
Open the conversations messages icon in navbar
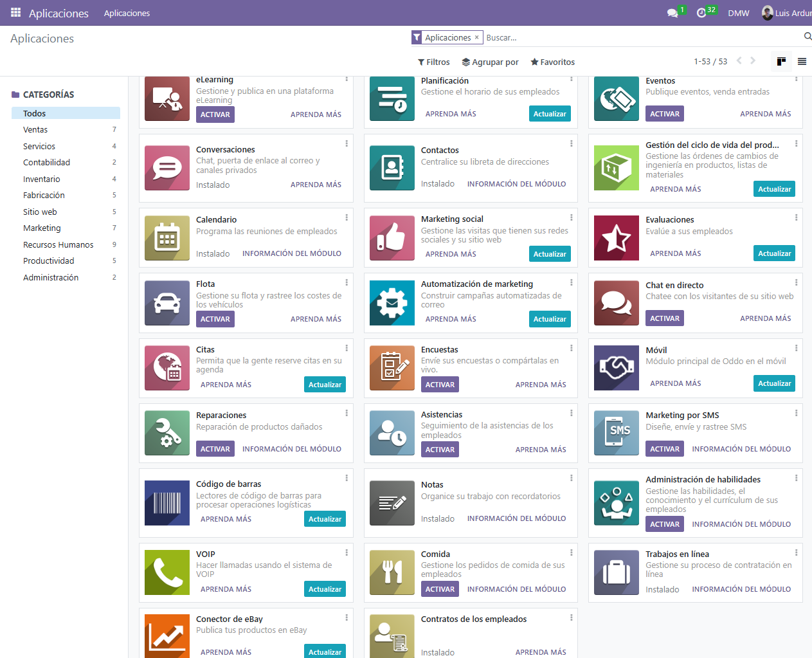(x=672, y=13)
